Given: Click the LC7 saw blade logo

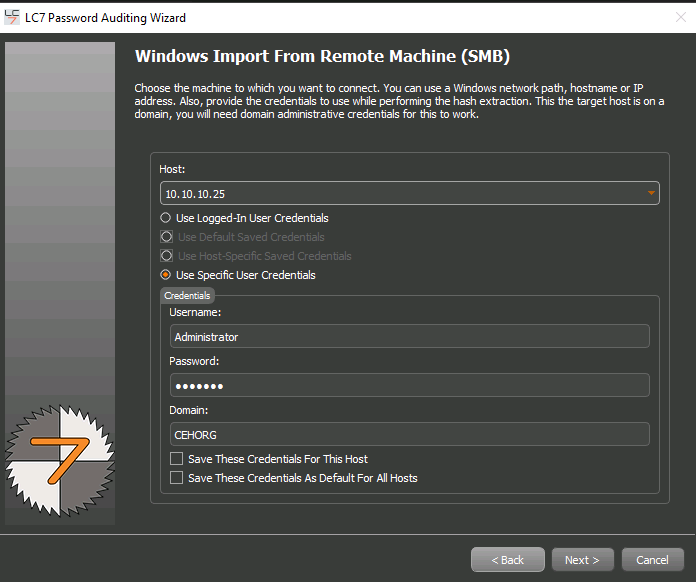Looking at the screenshot, I should point(60,460).
